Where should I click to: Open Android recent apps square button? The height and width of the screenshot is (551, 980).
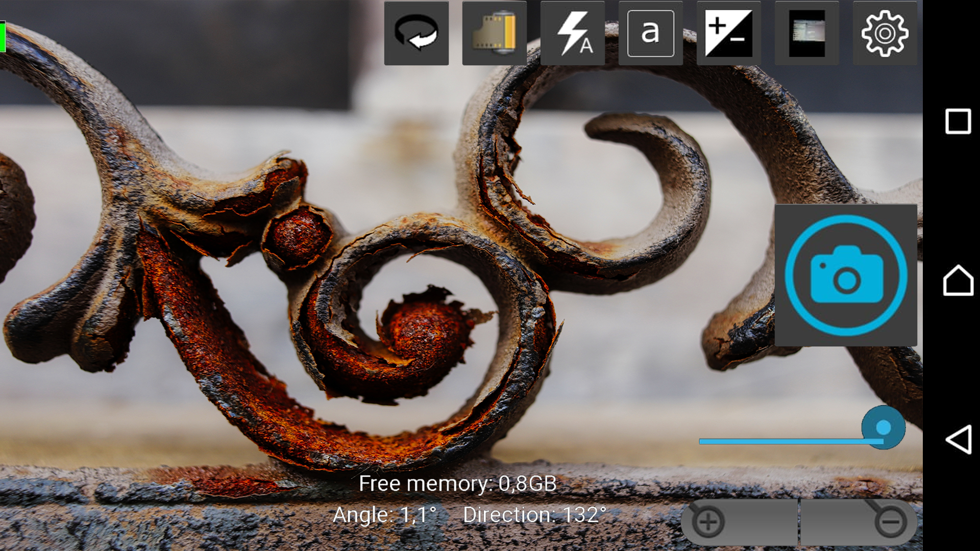click(958, 121)
